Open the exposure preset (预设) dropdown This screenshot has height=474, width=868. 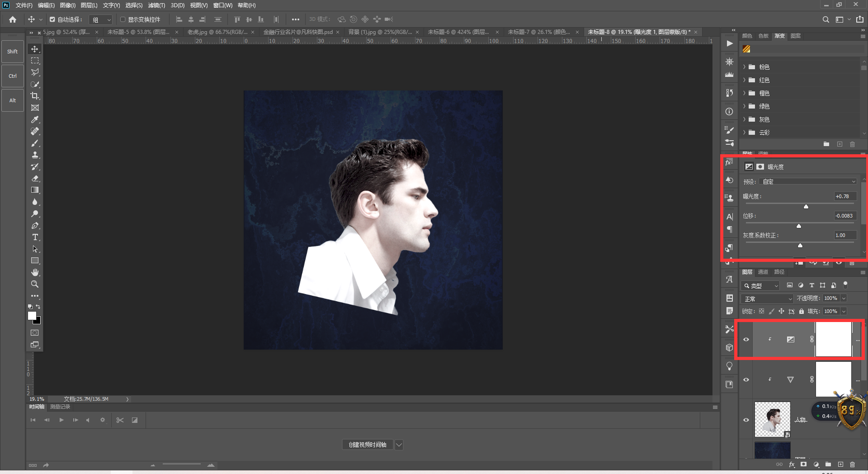[x=808, y=181]
